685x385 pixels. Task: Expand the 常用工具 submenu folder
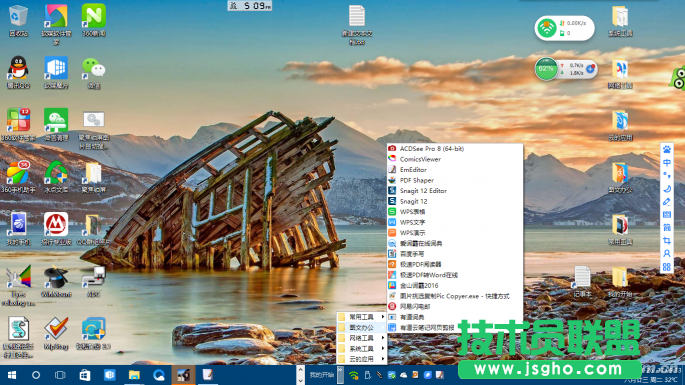point(361,317)
